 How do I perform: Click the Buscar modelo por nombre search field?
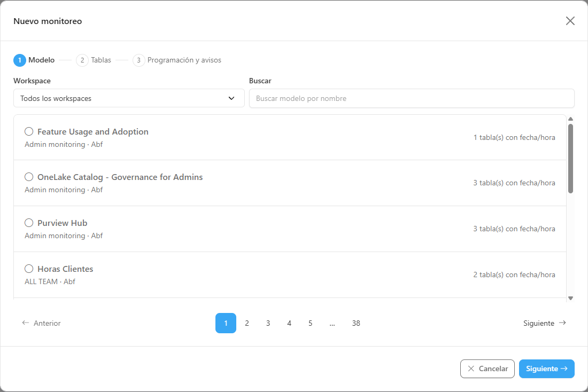tap(412, 98)
